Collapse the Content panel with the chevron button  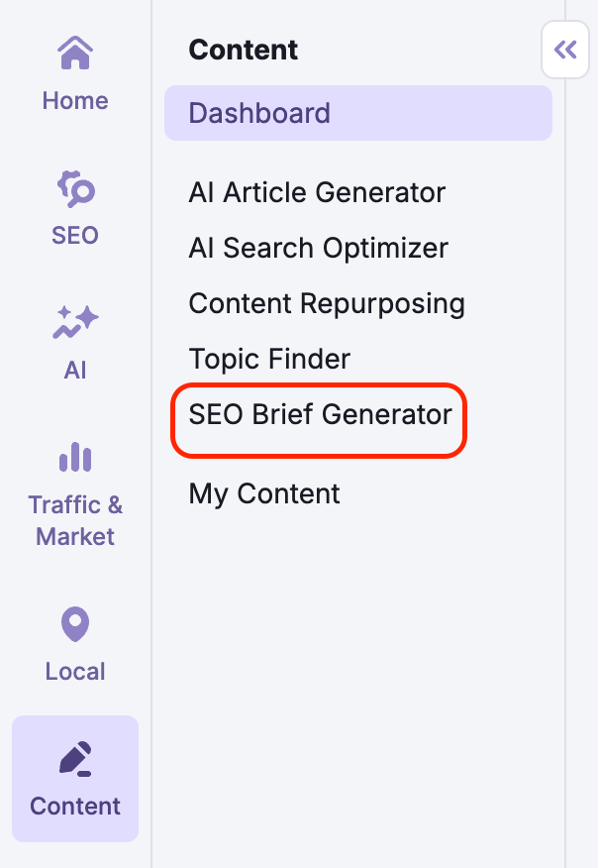564,50
